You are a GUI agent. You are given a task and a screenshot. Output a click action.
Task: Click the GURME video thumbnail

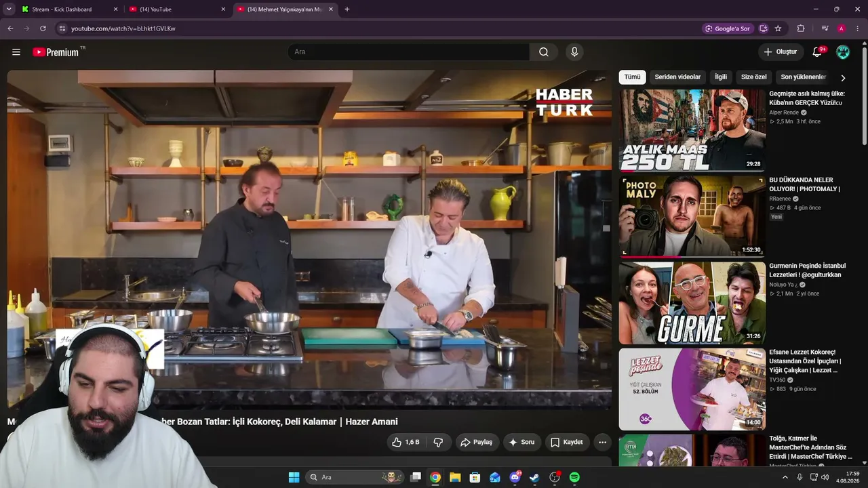pos(692,302)
